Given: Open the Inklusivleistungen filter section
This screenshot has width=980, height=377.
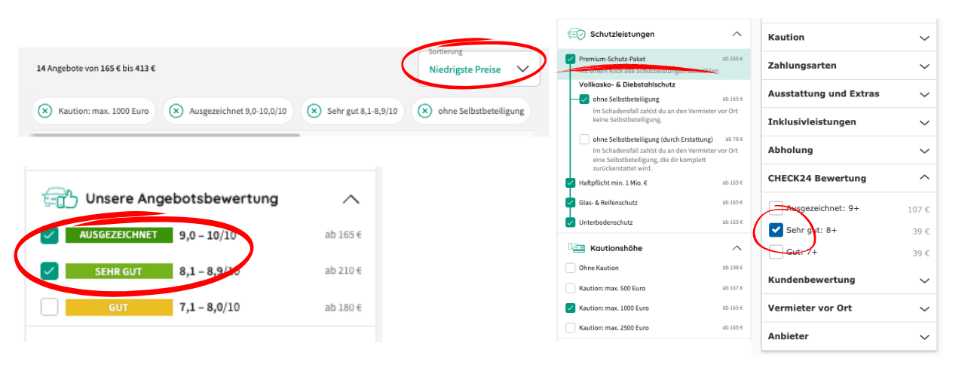Looking at the screenshot, I should coord(924,122).
